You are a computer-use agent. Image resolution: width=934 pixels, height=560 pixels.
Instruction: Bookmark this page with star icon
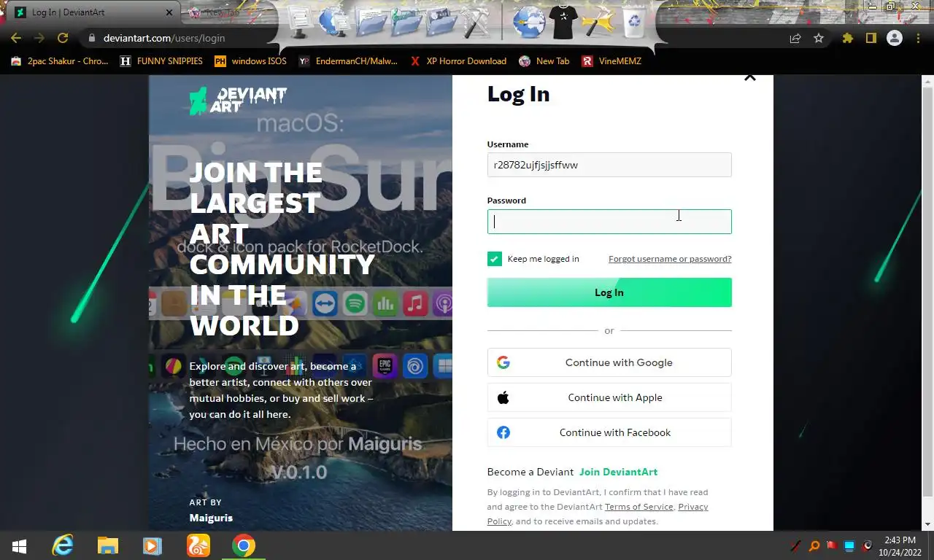coord(819,38)
